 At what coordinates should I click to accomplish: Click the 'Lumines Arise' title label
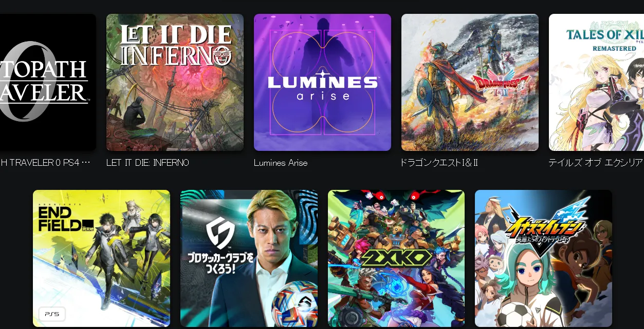click(x=281, y=163)
